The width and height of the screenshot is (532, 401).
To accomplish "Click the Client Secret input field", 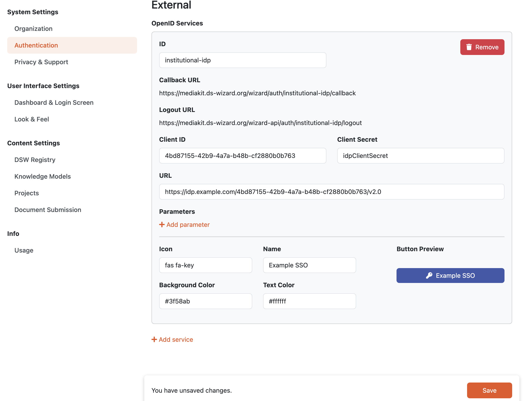I will pos(421,156).
